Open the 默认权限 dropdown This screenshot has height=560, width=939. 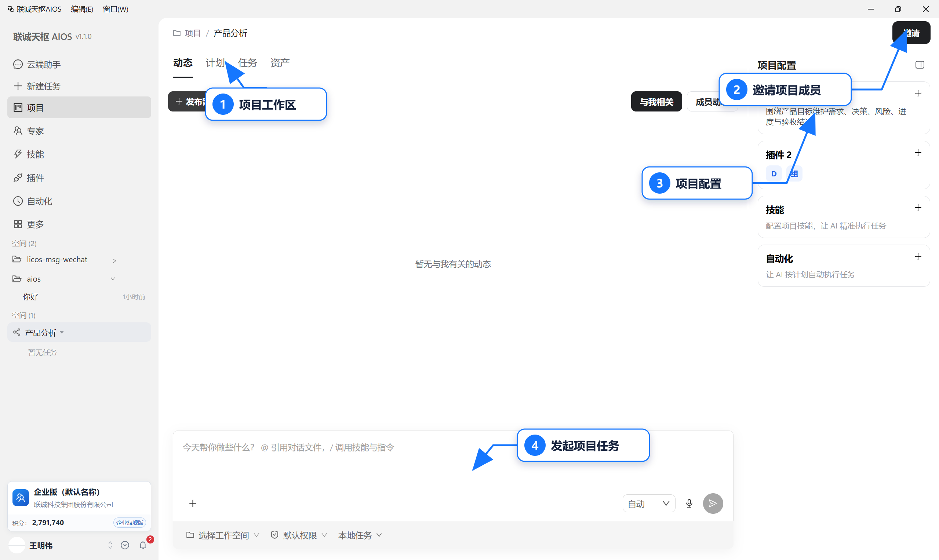point(299,535)
